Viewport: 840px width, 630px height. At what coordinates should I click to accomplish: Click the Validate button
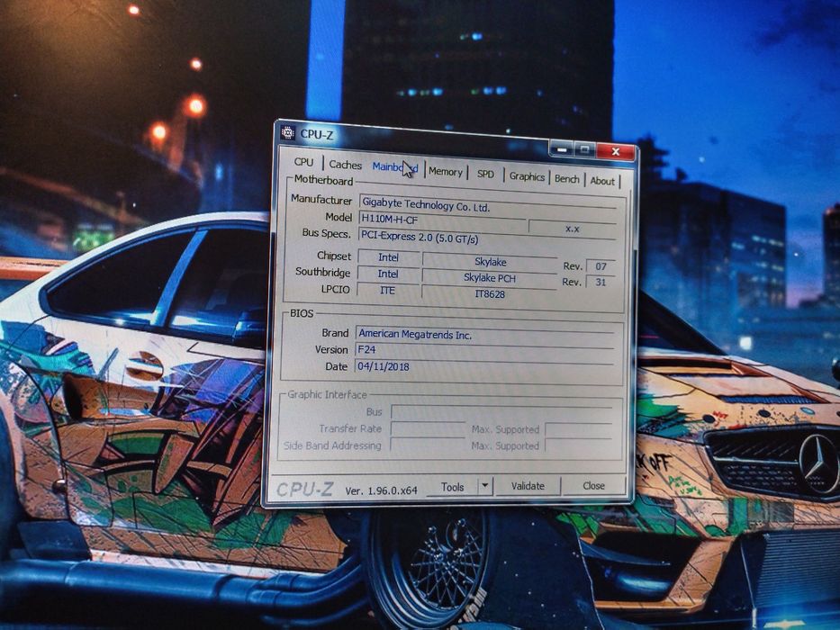pyautogui.click(x=528, y=486)
